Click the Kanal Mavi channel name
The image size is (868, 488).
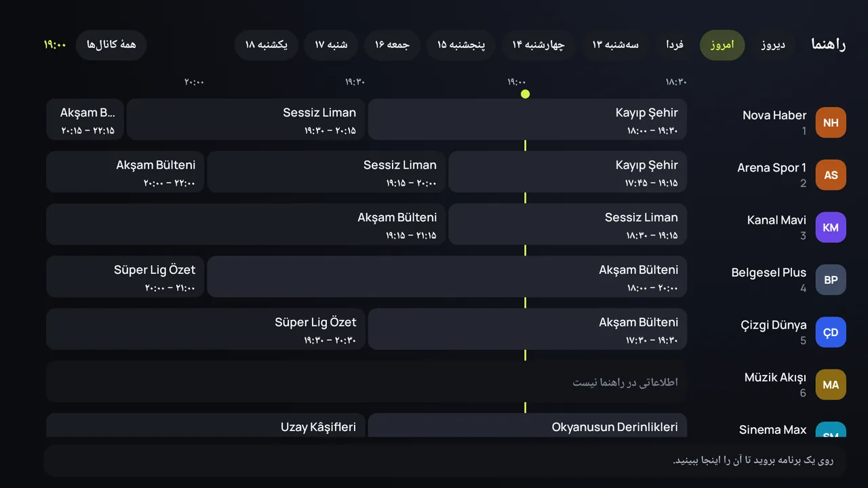pos(776,220)
